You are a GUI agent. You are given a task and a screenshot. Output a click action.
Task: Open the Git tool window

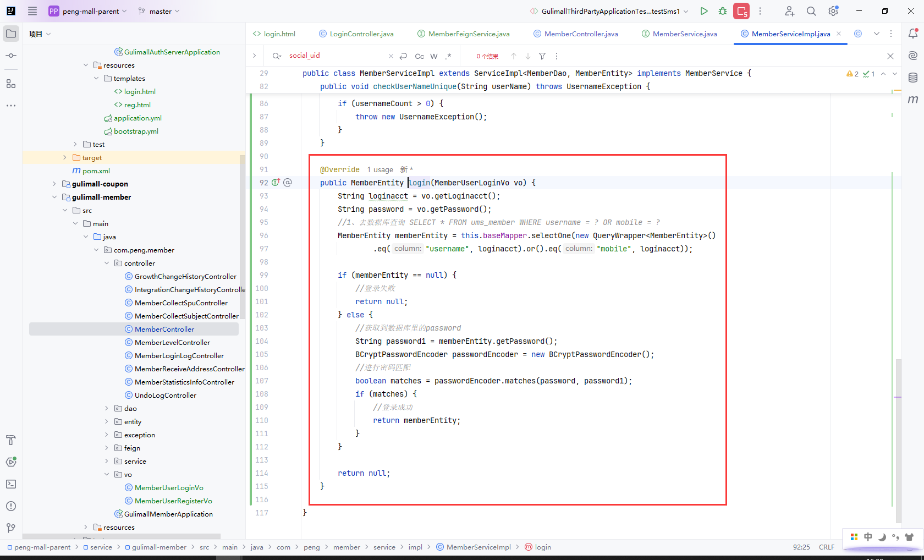(10, 528)
